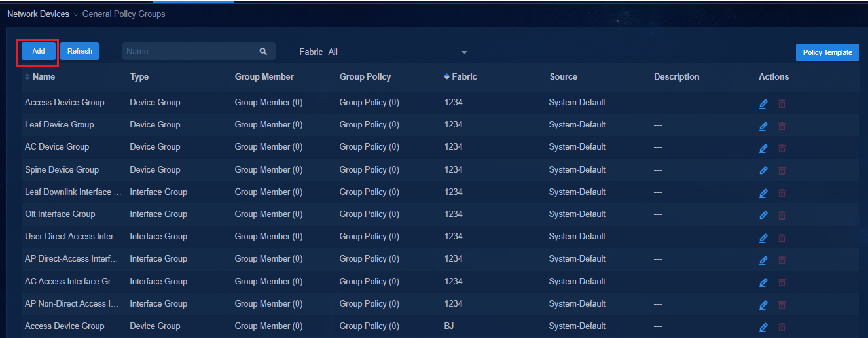Select the Leaf Device Group name

60,124
